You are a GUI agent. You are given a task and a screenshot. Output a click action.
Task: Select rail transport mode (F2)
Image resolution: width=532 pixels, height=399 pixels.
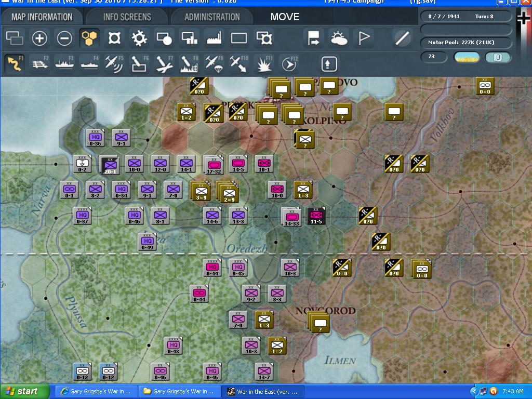point(39,63)
